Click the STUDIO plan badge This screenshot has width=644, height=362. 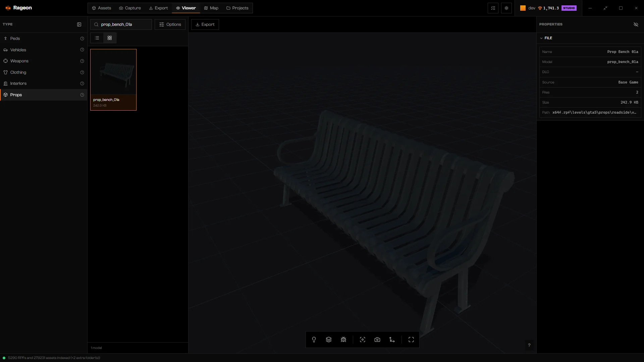coord(569,8)
